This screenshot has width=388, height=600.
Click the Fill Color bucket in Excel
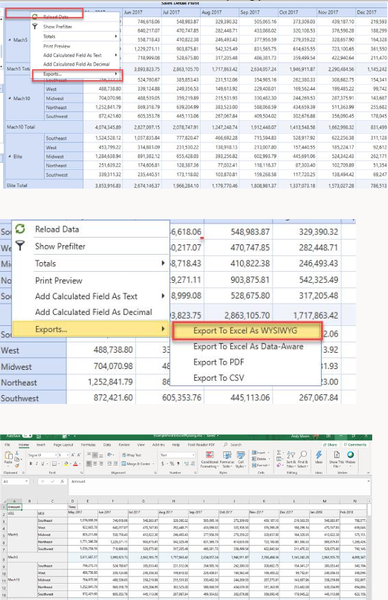[x=66, y=464]
